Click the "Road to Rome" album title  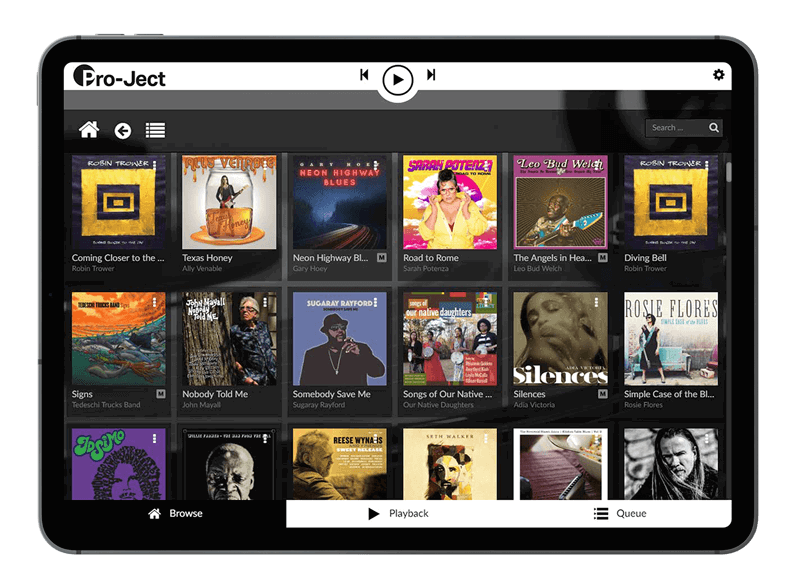click(431, 258)
